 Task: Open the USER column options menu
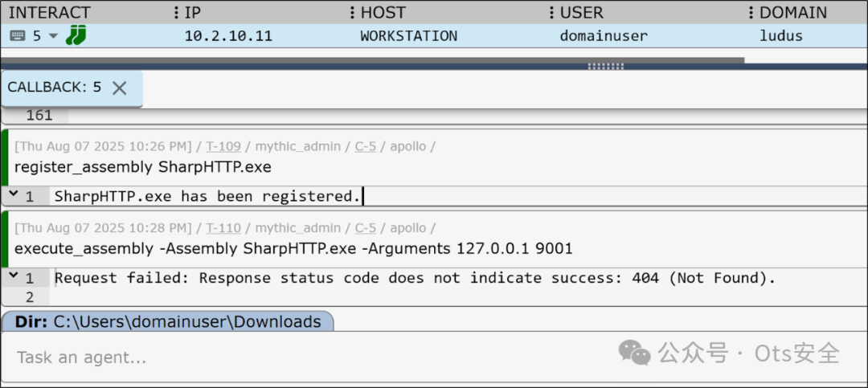[x=751, y=13]
